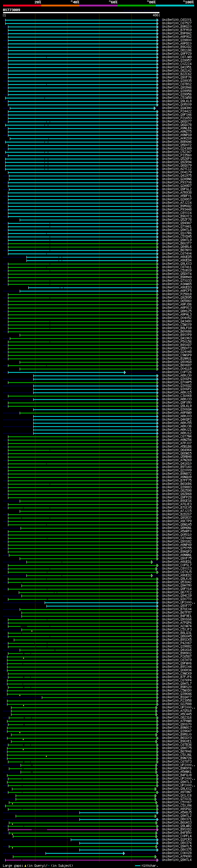
Task: Click hit UniRef100_P21653
Action: click(x=176, y=118)
